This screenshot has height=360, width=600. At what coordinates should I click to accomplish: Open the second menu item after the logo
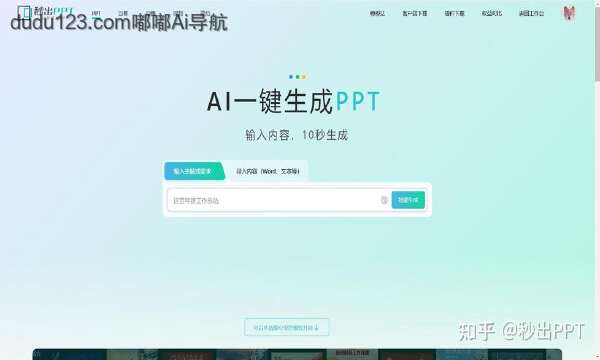pos(122,13)
